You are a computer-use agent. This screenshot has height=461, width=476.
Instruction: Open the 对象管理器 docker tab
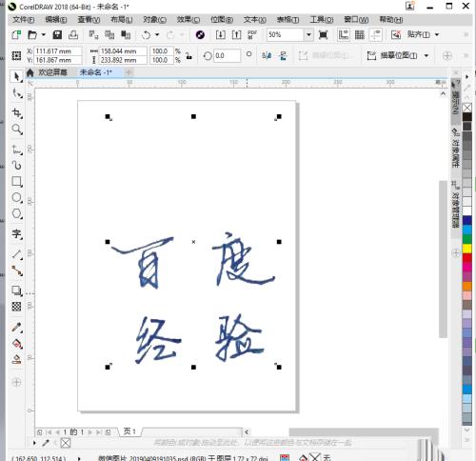pyautogui.click(x=455, y=204)
